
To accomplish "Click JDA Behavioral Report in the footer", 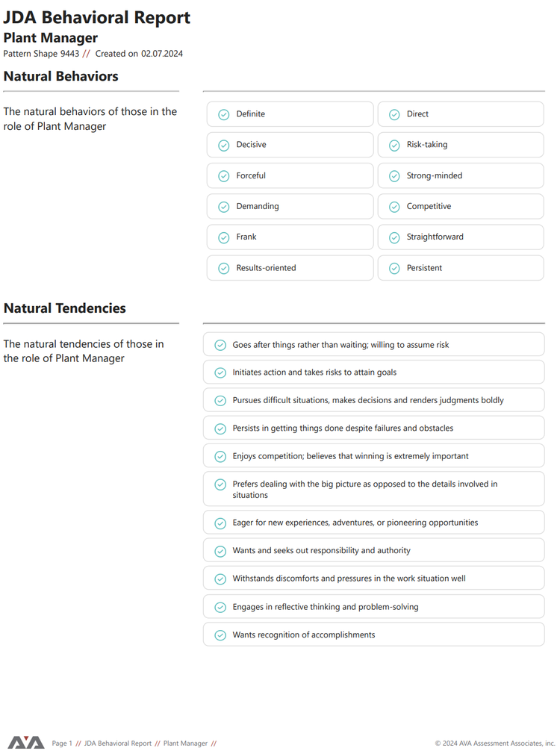I will (118, 744).
